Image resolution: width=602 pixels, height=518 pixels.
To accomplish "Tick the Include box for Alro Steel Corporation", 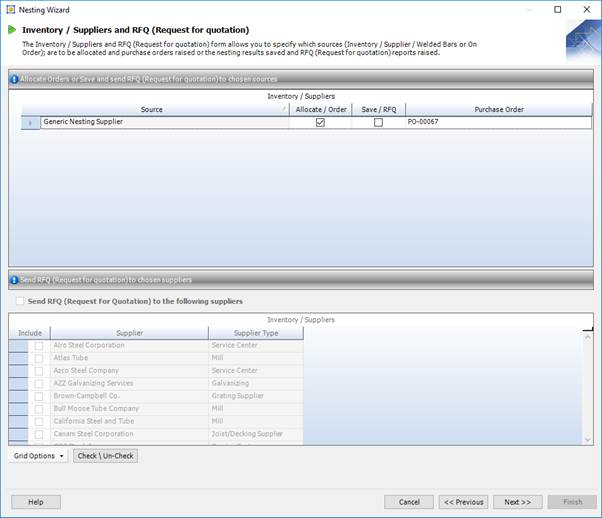I will (x=39, y=345).
